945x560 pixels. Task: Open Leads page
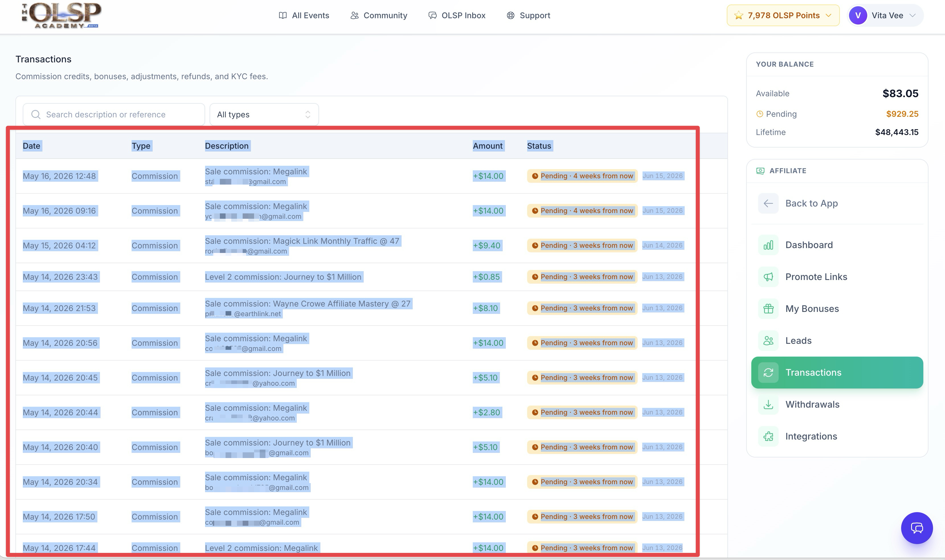(x=837, y=341)
